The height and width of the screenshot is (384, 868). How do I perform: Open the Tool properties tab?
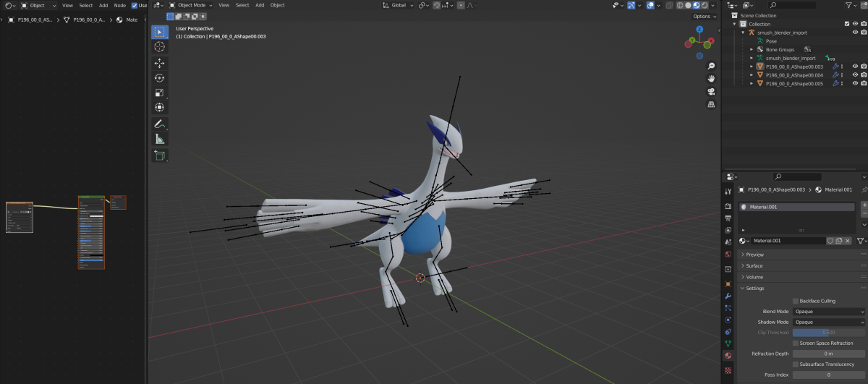pos(728,191)
